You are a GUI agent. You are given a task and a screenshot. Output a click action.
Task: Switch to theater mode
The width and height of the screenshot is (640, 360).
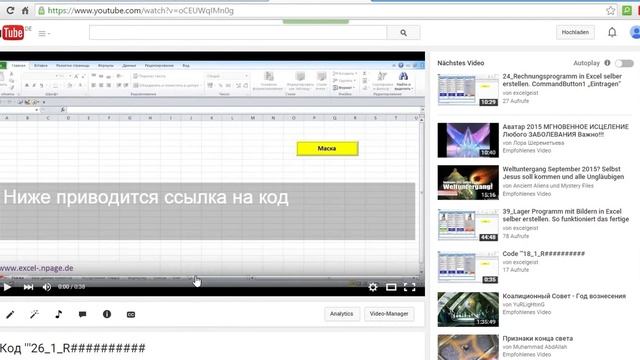point(391,287)
